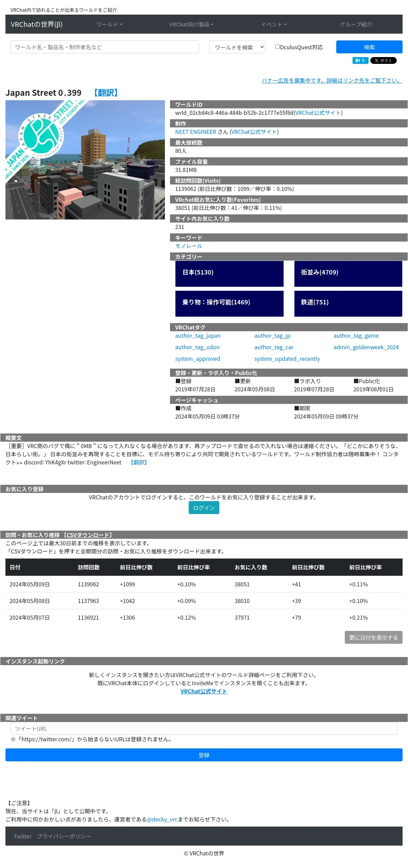408x868 pixels.
Task: Open the 鉄道(751) category tile
Action: point(348,304)
